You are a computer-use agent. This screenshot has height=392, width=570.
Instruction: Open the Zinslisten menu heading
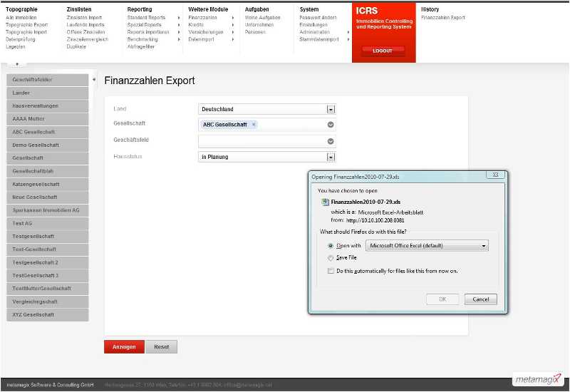[79, 9]
